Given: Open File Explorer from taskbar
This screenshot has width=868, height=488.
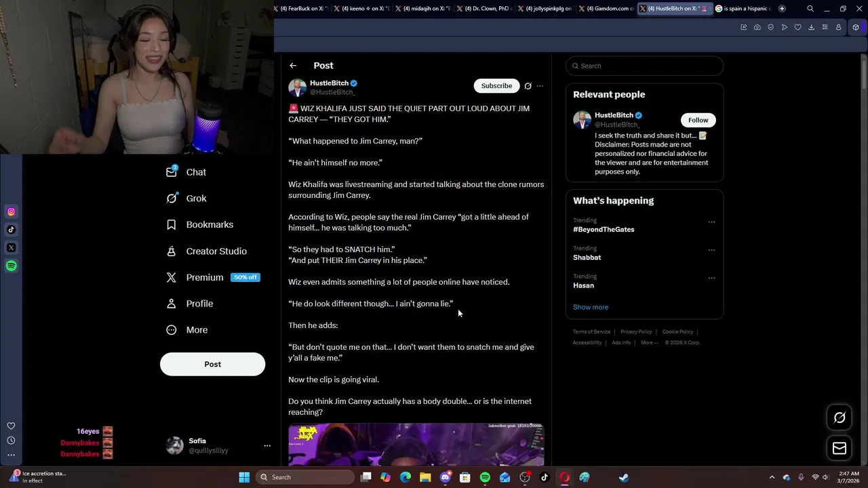Looking at the screenshot, I should (x=425, y=477).
